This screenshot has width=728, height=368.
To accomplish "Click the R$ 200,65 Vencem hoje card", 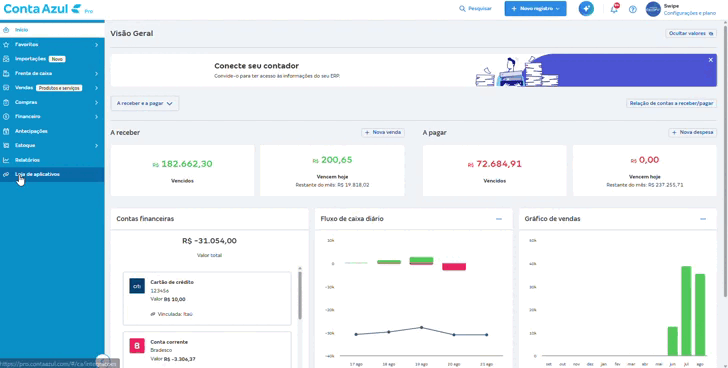I will point(332,170).
